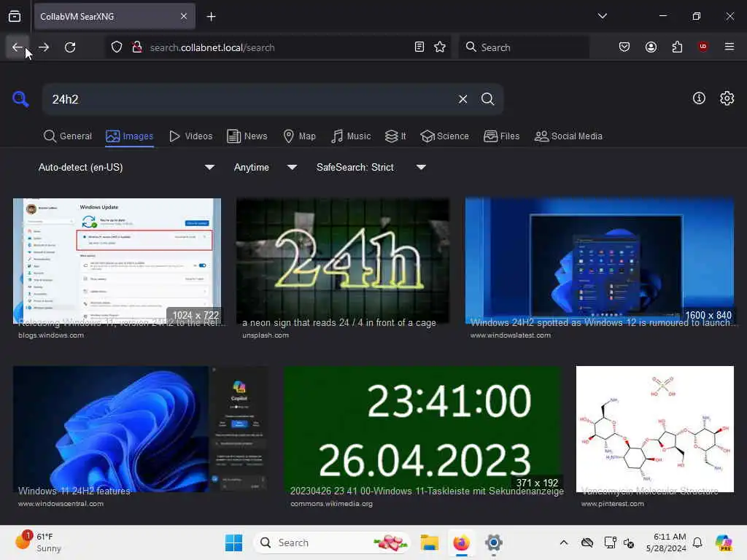Click the Windows taskbar Search box

(332, 542)
